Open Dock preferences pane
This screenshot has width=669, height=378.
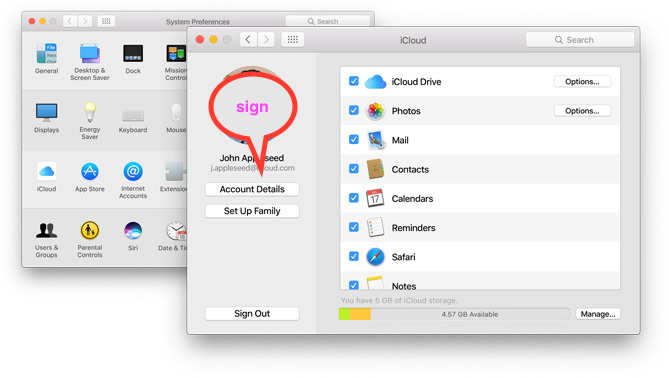pos(133,58)
